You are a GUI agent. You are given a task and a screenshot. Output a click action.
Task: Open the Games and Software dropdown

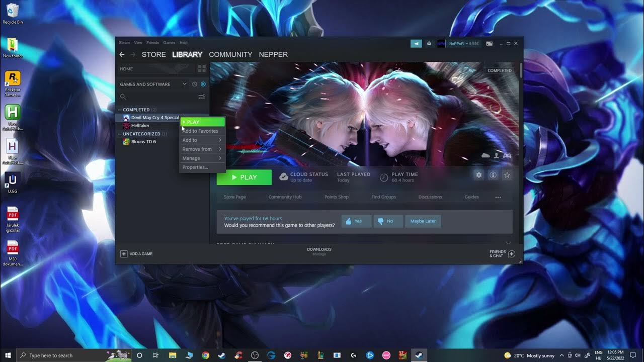point(153,84)
